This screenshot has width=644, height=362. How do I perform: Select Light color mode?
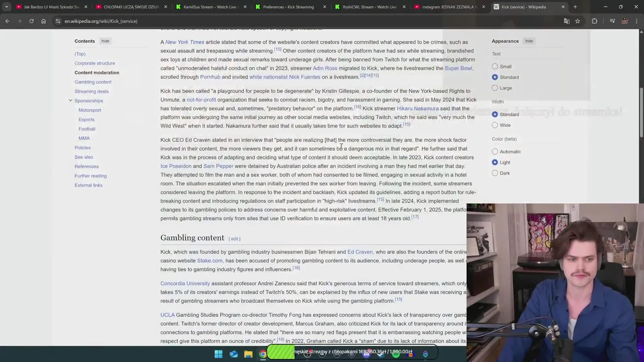495,162
